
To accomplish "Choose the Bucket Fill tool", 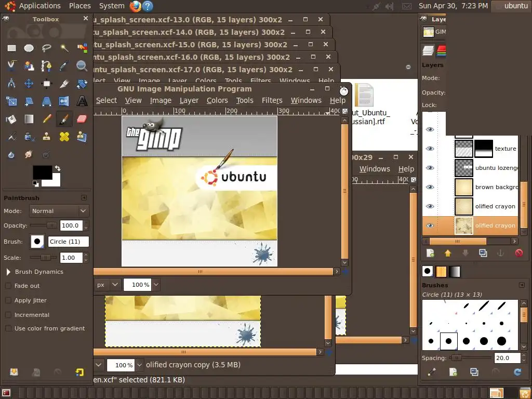I will 11,119.
